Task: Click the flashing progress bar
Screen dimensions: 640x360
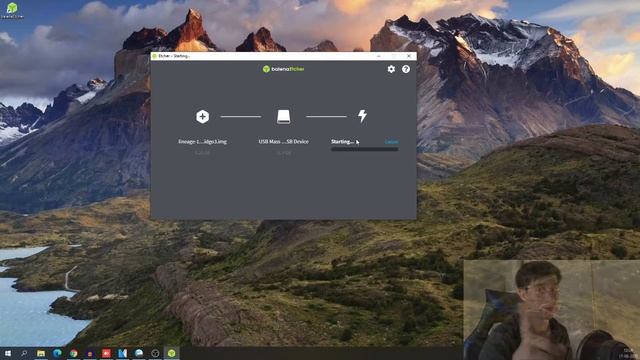Action: pos(364,149)
